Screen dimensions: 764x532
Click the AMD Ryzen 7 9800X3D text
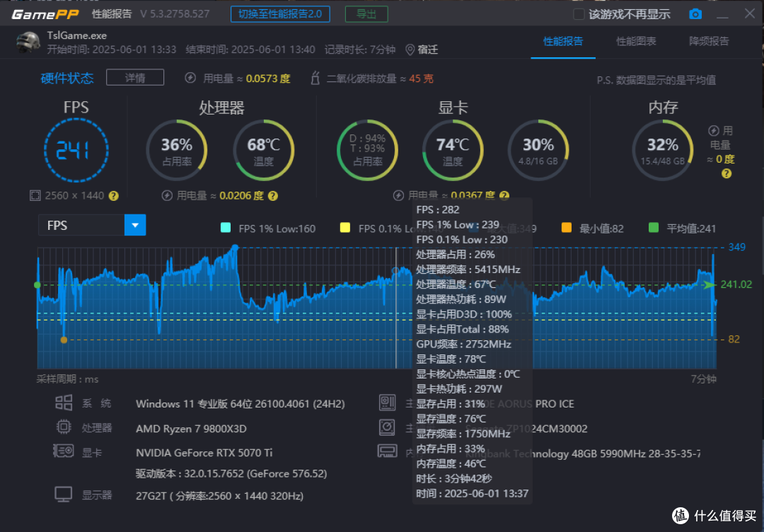pyautogui.click(x=191, y=429)
